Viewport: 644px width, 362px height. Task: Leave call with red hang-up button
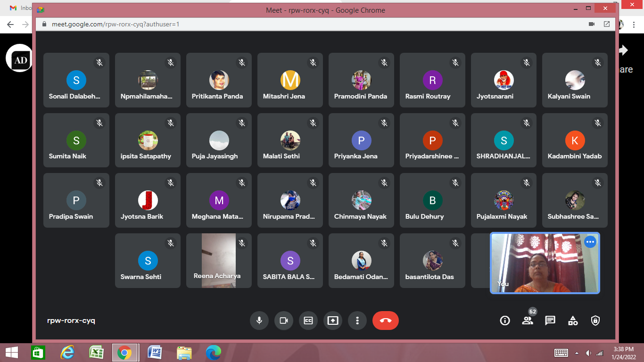click(x=386, y=321)
